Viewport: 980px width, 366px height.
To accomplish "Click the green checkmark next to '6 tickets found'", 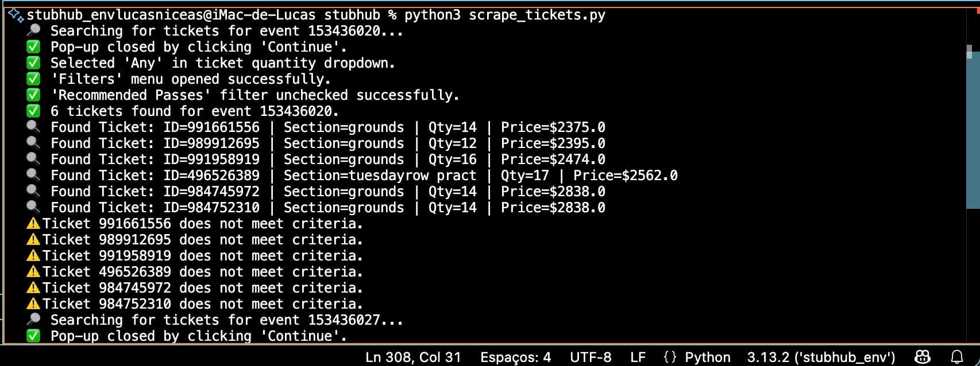I will coord(34,111).
